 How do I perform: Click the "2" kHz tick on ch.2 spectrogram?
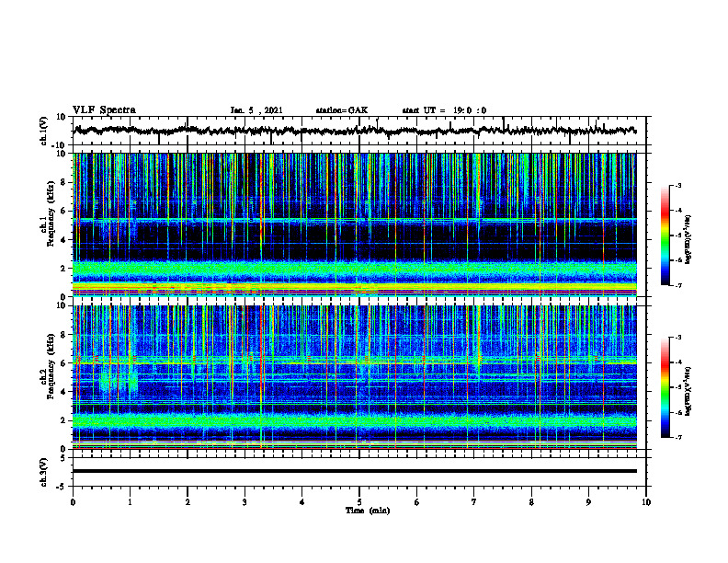pos(63,420)
